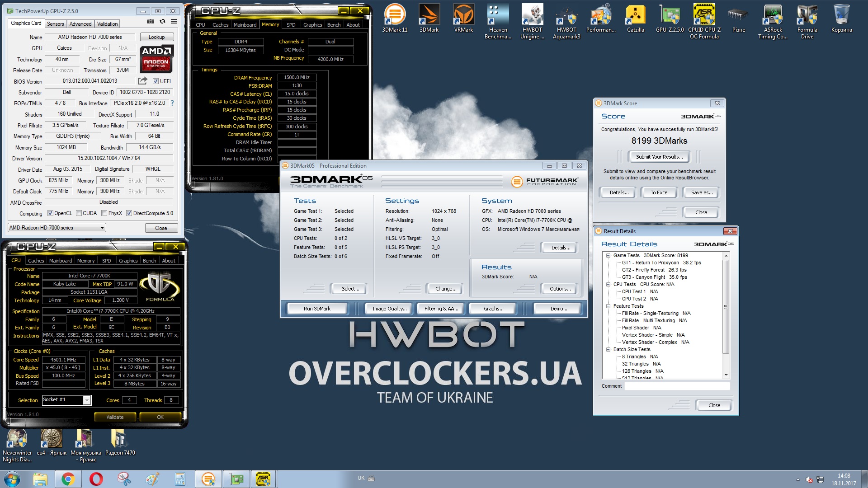Image resolution: width=868 pixels, height=488 pixels.
Task: Click the GPU-Z screenshot camera icon
Action: pos(151,22)
